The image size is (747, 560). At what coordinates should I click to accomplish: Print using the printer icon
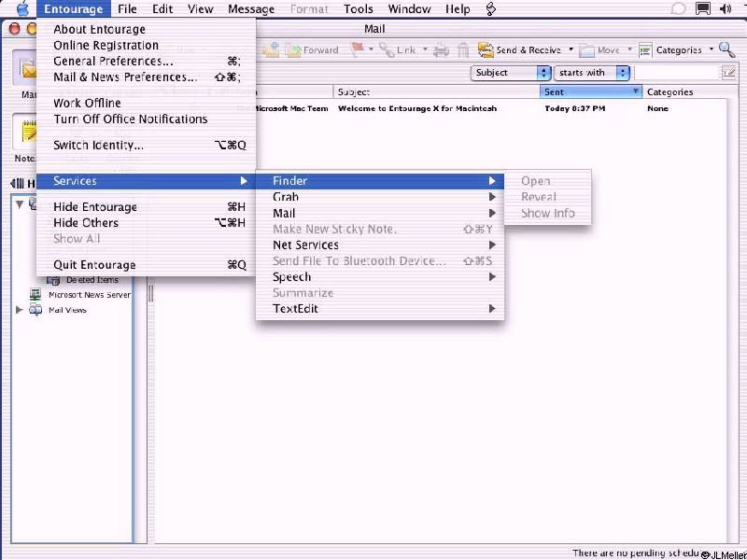coord(441,50)
